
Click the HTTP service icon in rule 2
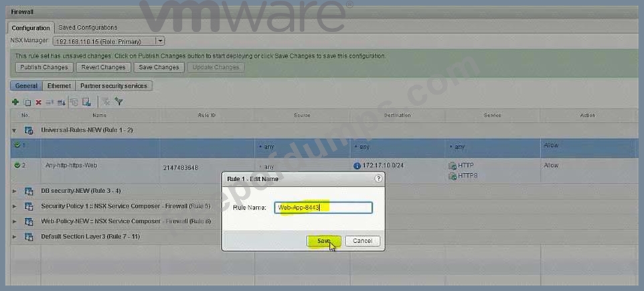click(x=452, y=166)
